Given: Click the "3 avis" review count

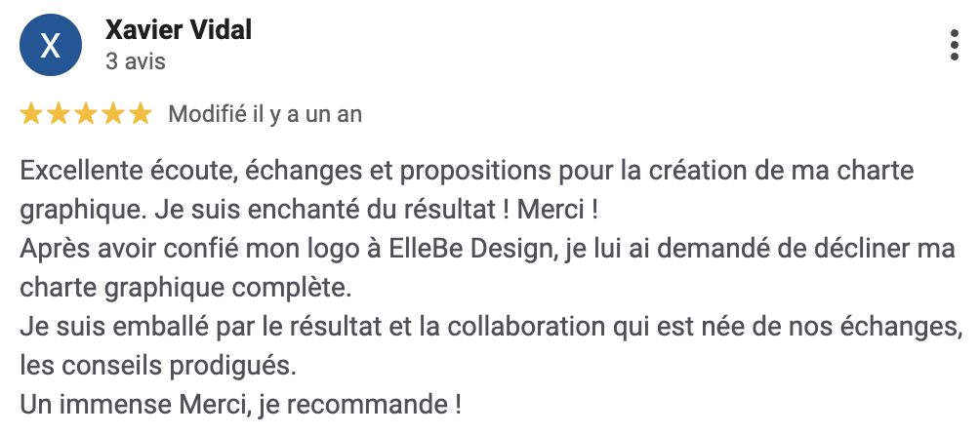Looking at the screenshot, I should click(136, 61).
